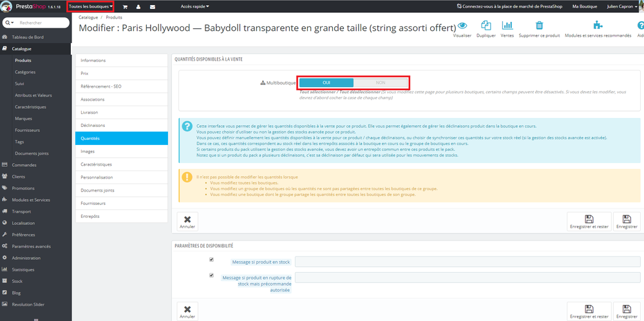Click Enregistrer et rester in availability panel
The image size is (644, 321).
pos(589,311)
